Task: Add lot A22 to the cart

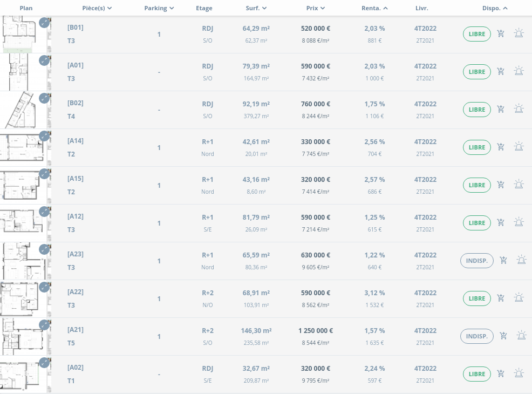Action: click(x=501, y=298)
